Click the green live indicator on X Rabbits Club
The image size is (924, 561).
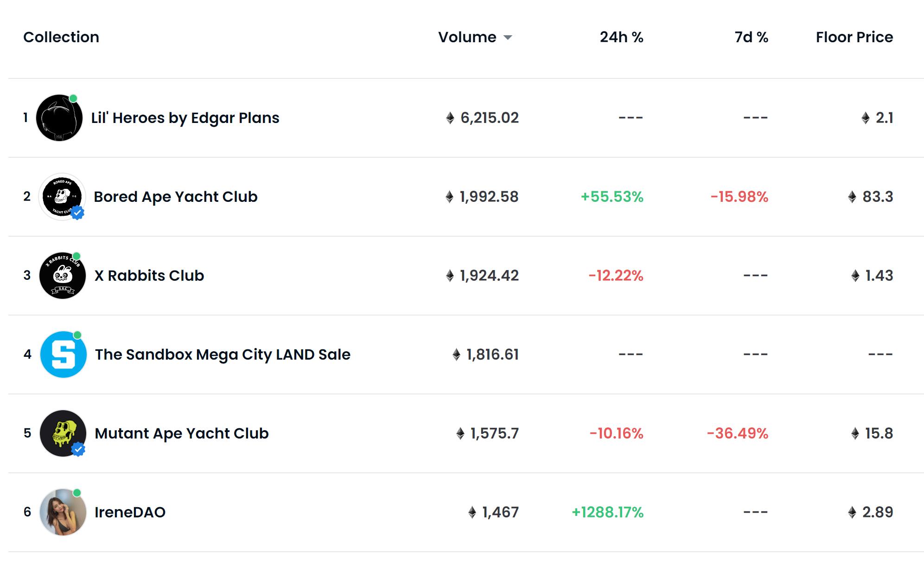pyautogui.click(x=77, y=255)
